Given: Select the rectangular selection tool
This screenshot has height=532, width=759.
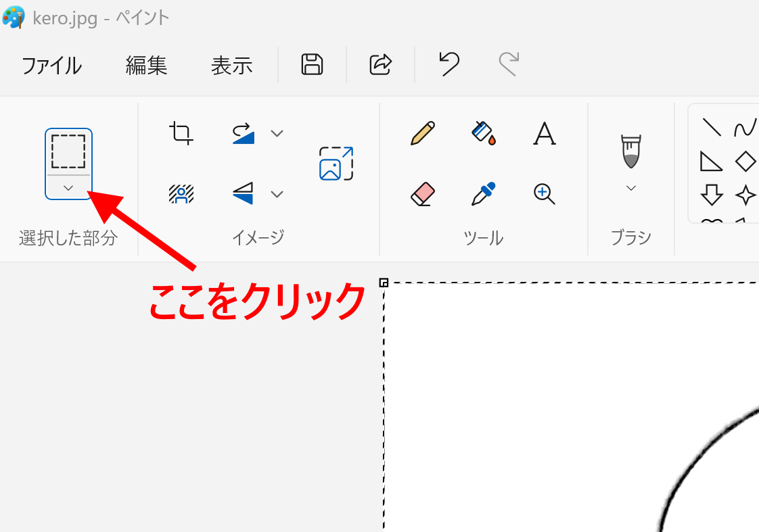Looking at the screenshot, I should click(x=68, y=151).
